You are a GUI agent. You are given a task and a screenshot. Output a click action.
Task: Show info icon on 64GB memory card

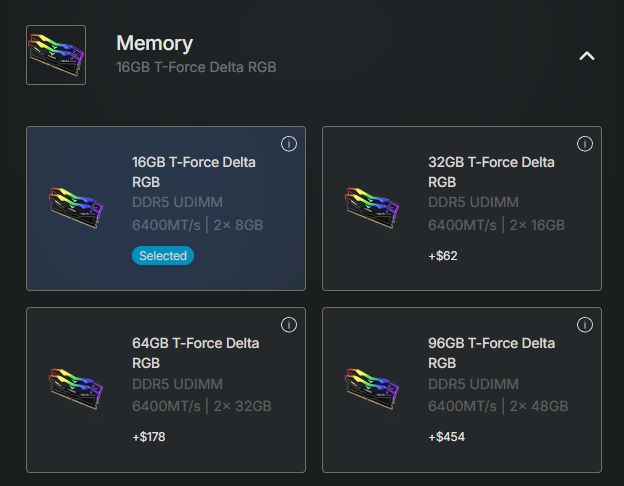[289, 324]
